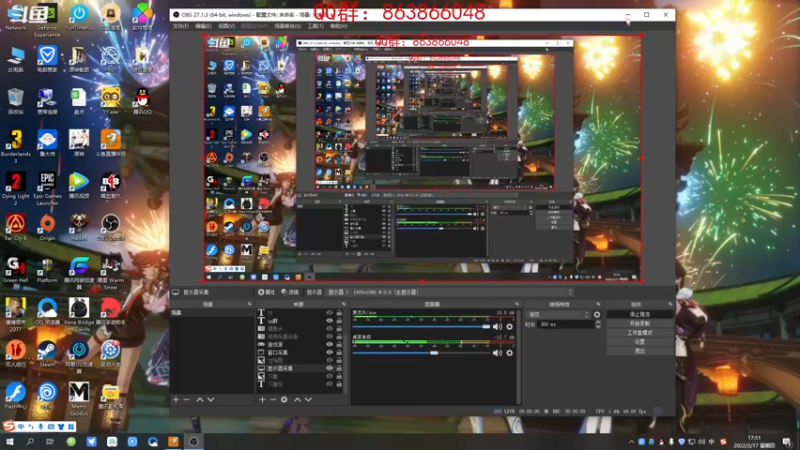
Task: Toggle lock on 显示器采集 source
Action: pos(339,368)
